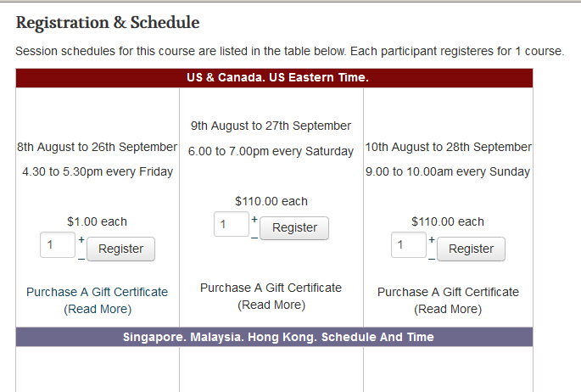Increment the Sunday session quantity
The image size is (581, 392).
(x=432, y=239)
